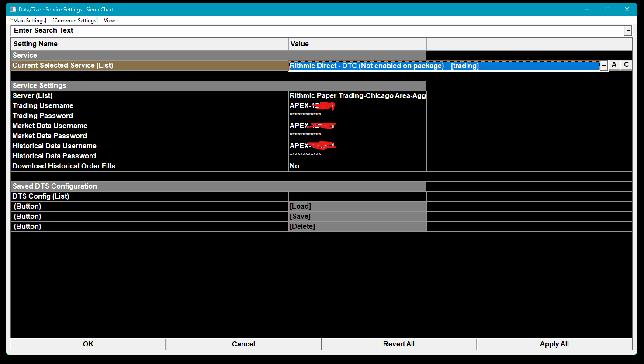This screenshot has width=644, height=364.
Task: Click the [Save] DTS config button
Action: pyautogui.click(x=357, y=217)
